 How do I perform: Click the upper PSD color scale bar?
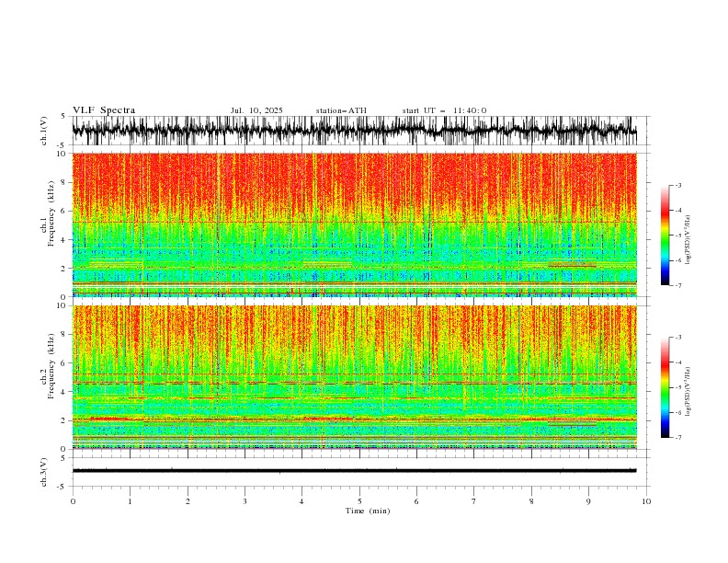pos(665,235)
